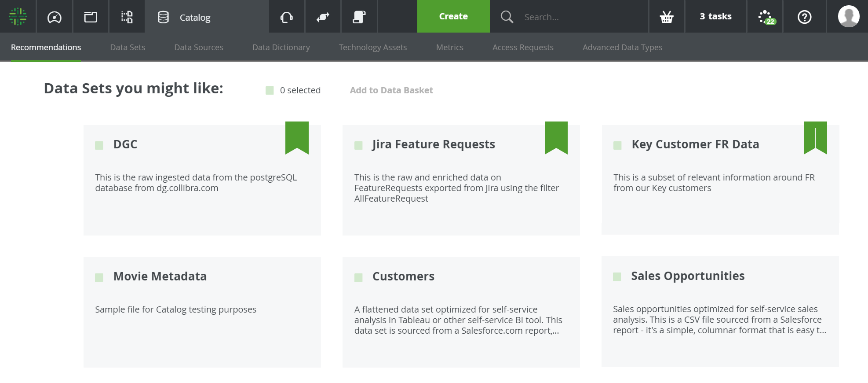Tick the Movie Metadata checkbox
Image resolution: width=868 pixels, height=383 pixels.
[x=99, y=277]
